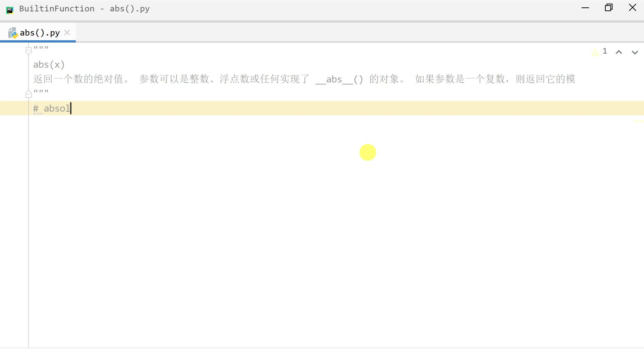The image size is (644, 362).
Task: Click the 'BuiltinFunction - abs().py' window title
Action: pyautogui.click(x=84, y=9)
